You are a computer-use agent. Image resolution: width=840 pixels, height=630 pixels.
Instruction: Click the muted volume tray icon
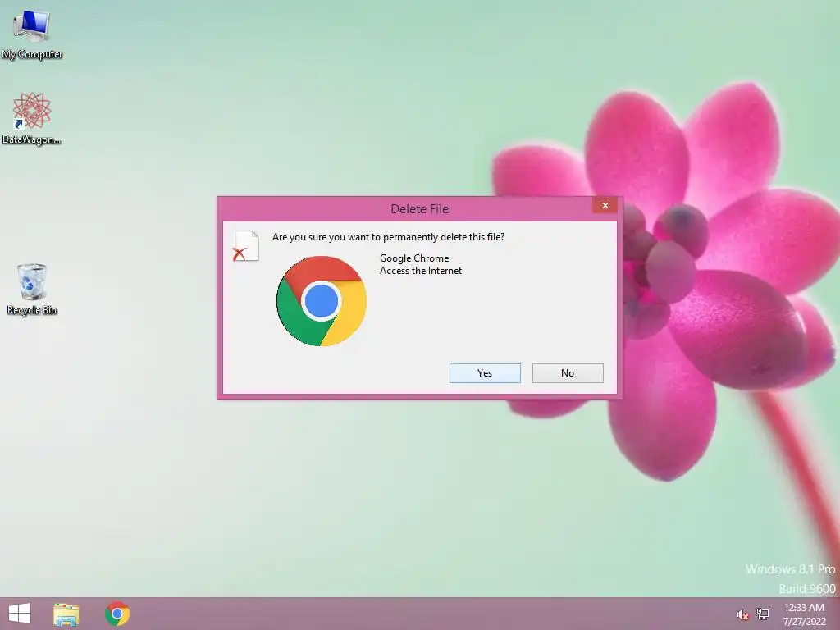tap(742, 614)
